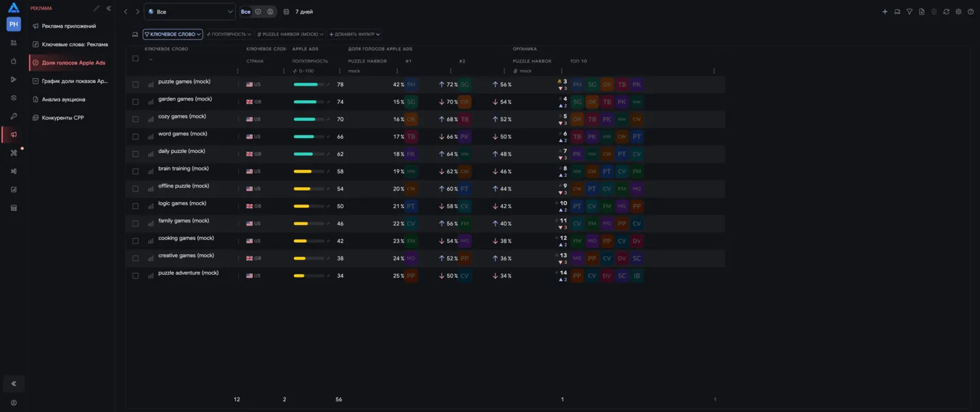Click Добавить фильтр button
980x412 pixels.
tap(355, 34)
